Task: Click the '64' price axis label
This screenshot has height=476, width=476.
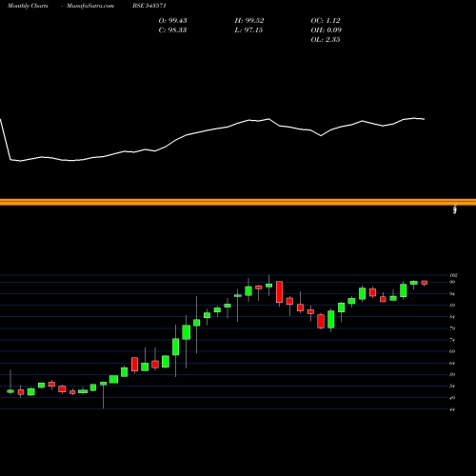Action: [x=452, y=363]
